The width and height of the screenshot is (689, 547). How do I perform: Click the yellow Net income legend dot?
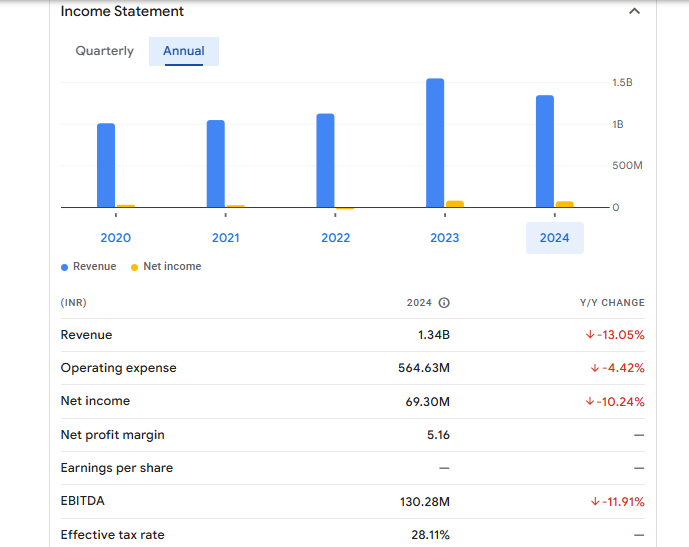pos(135,267)
